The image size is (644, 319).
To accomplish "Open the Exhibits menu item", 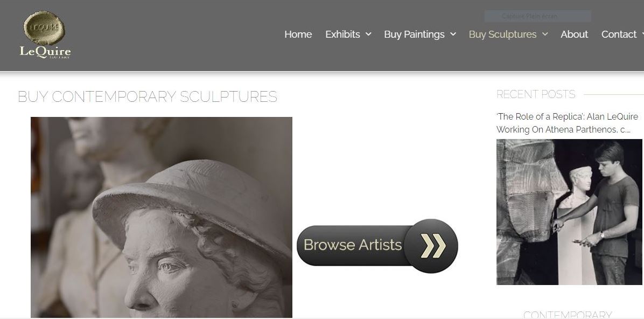I will (342, 34).
